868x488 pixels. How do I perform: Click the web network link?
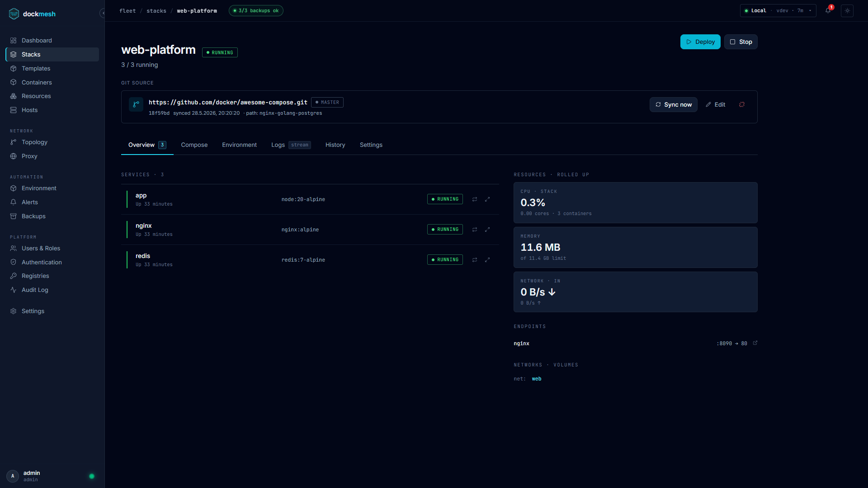[x=537, y=379]
